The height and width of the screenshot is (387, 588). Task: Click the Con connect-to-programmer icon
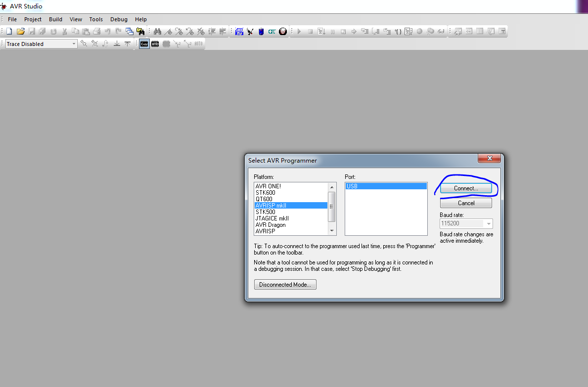click(144, 44)
